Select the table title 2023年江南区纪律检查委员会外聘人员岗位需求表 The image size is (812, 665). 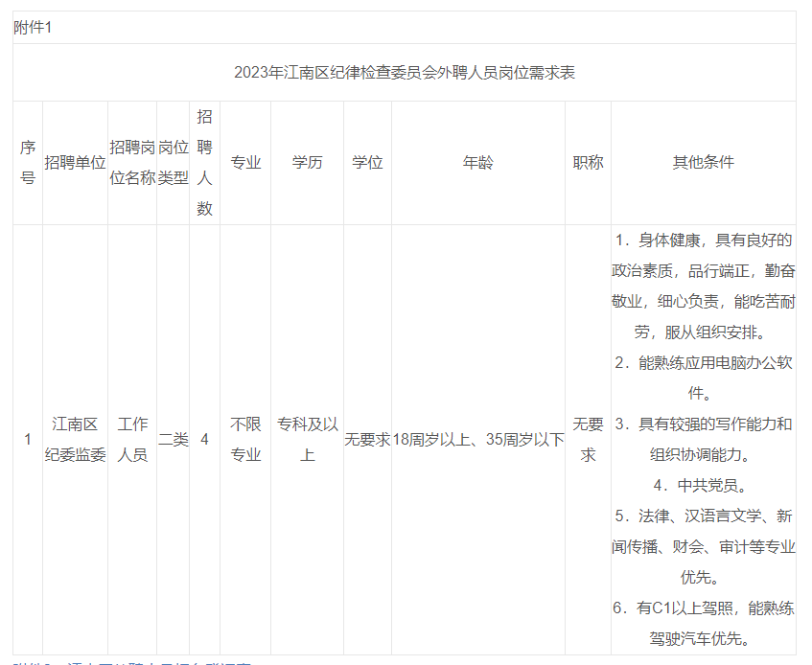click(404, 73)
